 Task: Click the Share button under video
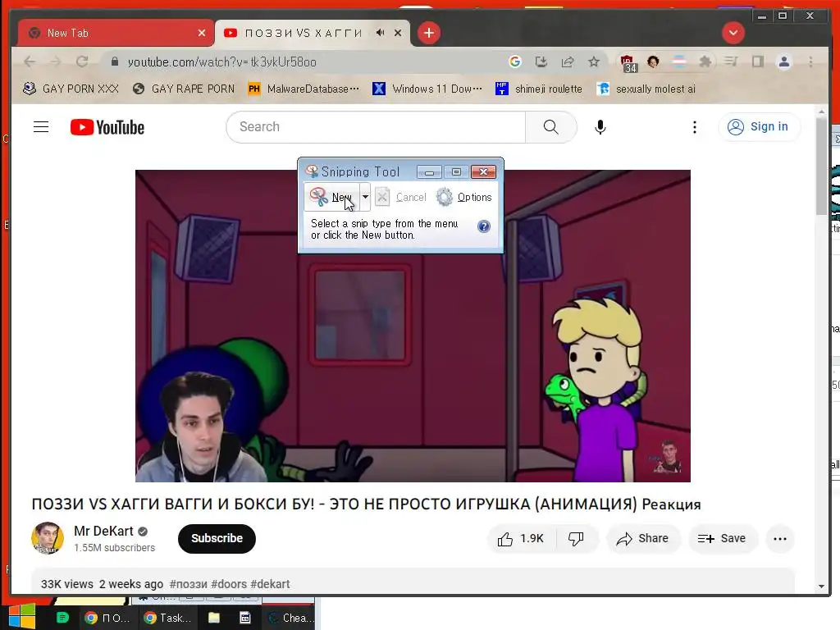[643, 538]
